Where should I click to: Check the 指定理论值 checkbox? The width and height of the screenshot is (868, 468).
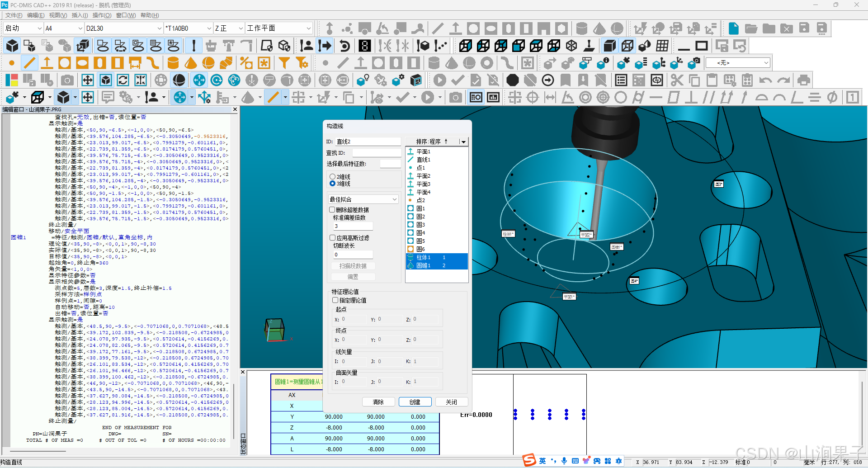pyautogui.click(x=335, y=300)
